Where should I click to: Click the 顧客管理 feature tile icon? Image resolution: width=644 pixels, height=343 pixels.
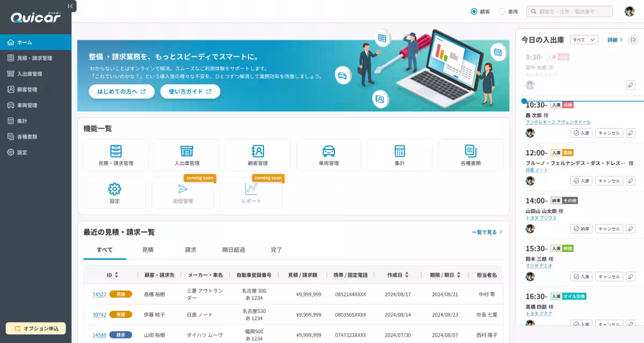point(258,151)
